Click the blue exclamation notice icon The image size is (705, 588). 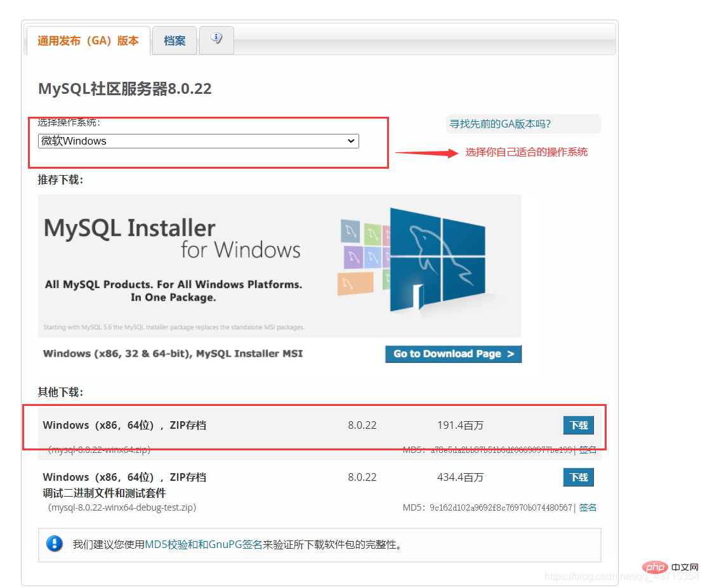pyautogui.click(x=55, y=544)
